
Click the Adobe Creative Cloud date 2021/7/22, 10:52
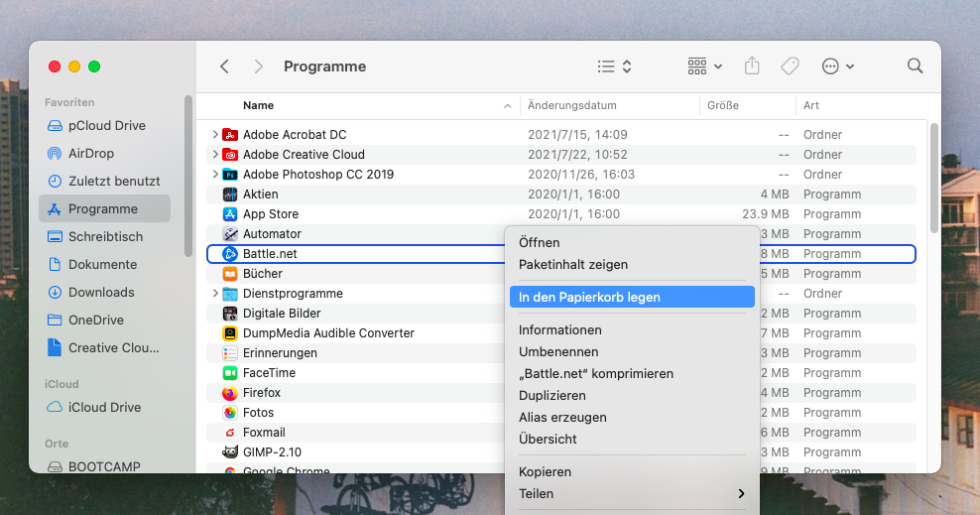pos(577,155)
